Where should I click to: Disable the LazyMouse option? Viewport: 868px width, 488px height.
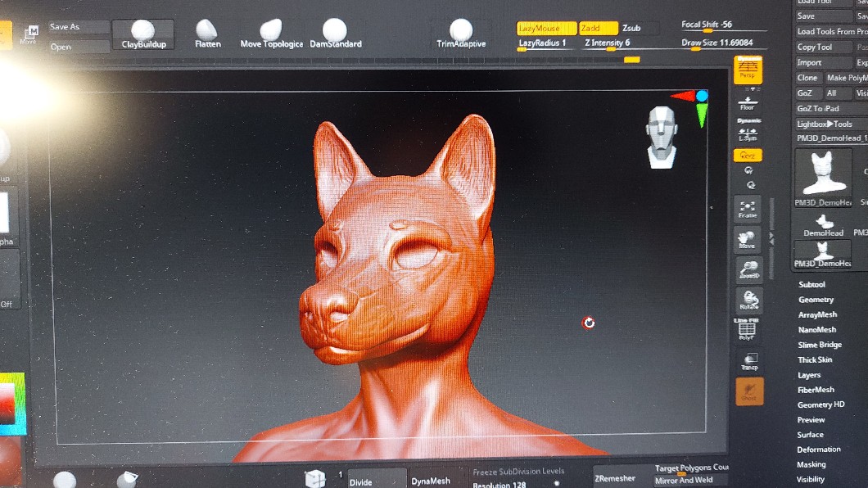pyautogui.click(x=545, y=28)
